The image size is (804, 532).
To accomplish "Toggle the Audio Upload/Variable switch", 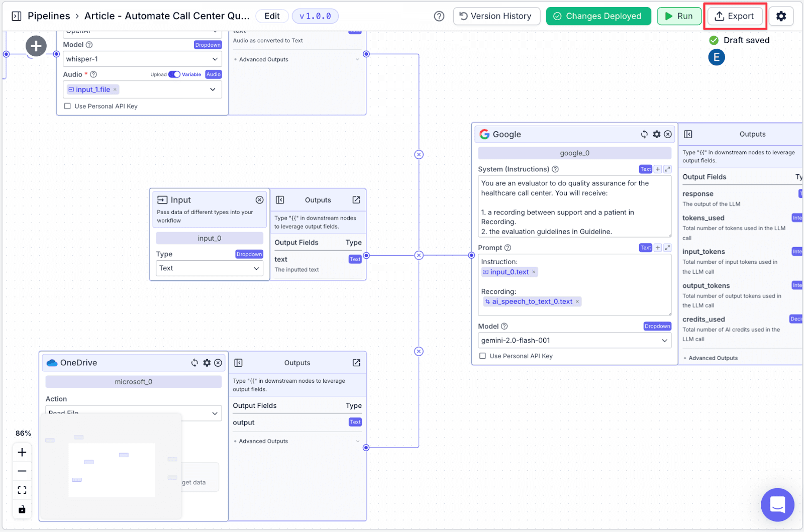I will (x=174, y=74).
